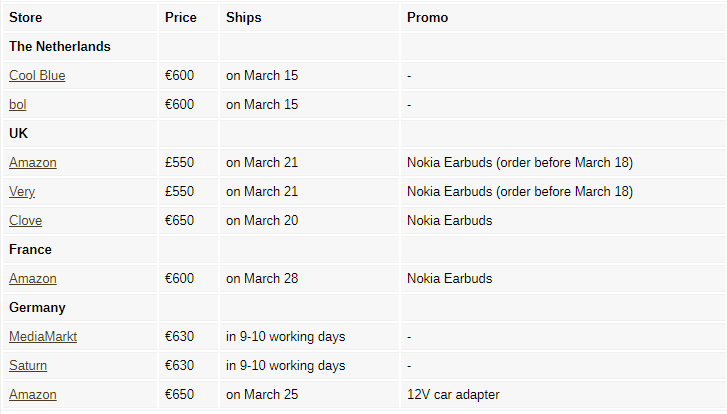Open the MediaMarkt store link
Viewport: 727px width, 414px height.
[43, 336]
